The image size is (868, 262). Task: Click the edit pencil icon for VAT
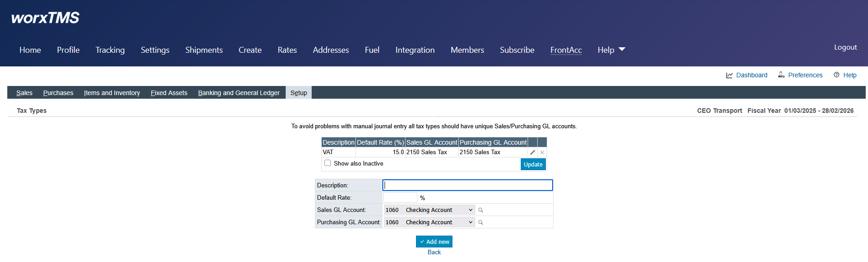532,152
